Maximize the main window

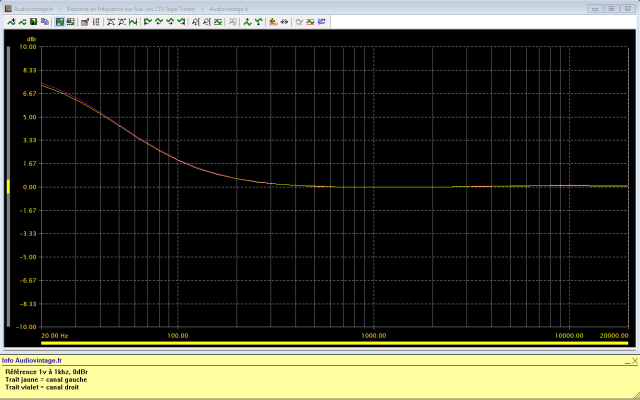point(611,9)
